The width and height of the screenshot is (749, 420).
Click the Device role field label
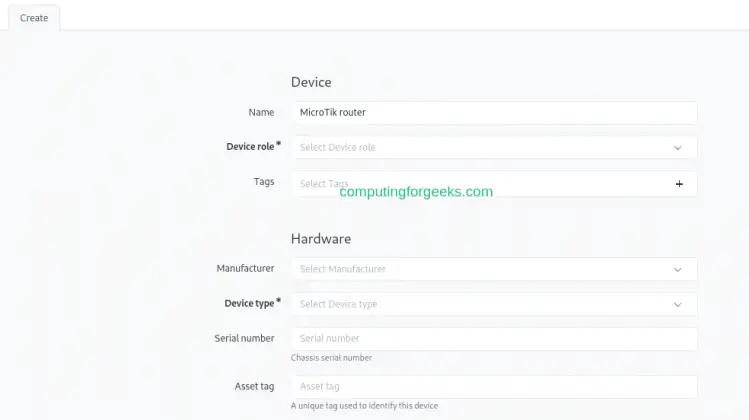(x=250, y=147)
